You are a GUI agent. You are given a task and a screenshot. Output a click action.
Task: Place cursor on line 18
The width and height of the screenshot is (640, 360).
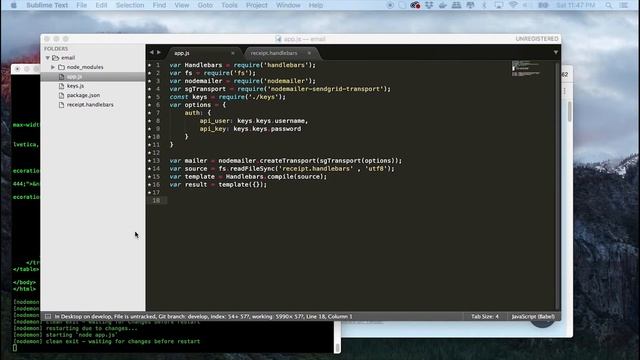pyautogui.click(x=361, y=200)
